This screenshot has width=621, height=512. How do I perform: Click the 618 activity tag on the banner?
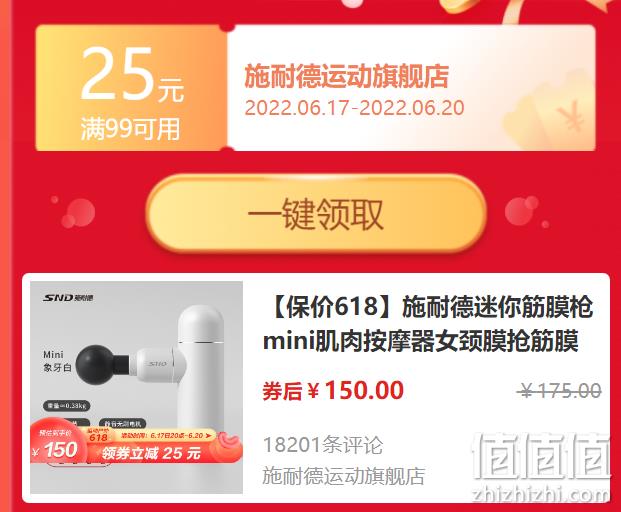click(x=98, y=437)
